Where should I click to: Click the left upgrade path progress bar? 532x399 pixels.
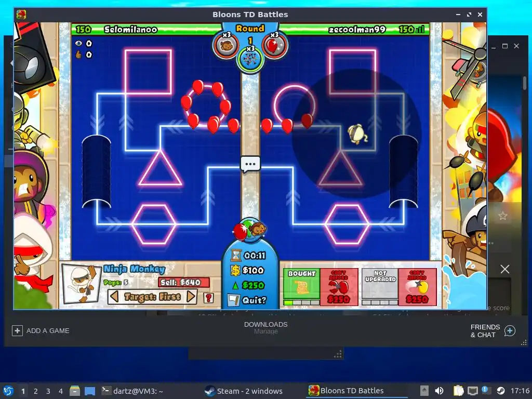tap(302, 303)
